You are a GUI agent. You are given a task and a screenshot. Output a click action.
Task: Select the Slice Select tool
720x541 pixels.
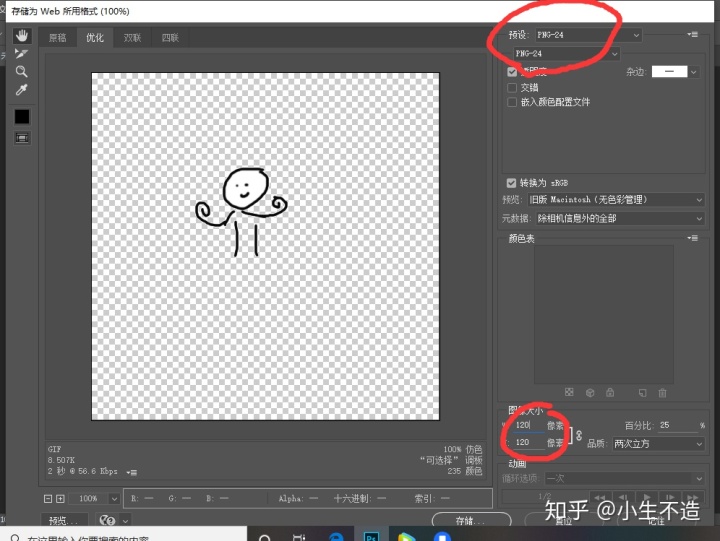point(21,54)
